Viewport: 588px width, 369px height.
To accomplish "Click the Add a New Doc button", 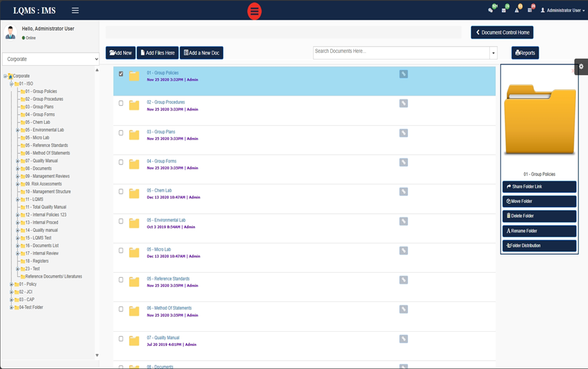I will [x=202, y=53].
